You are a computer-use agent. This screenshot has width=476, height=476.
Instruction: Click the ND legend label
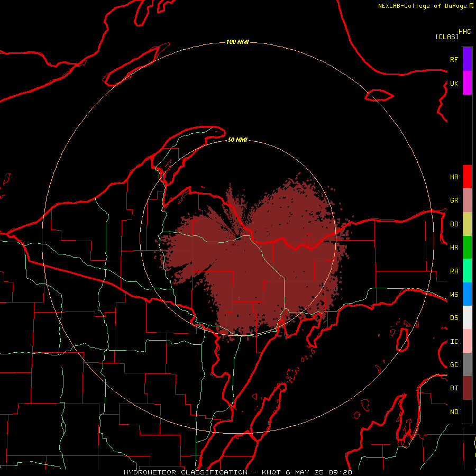point(454,412)
